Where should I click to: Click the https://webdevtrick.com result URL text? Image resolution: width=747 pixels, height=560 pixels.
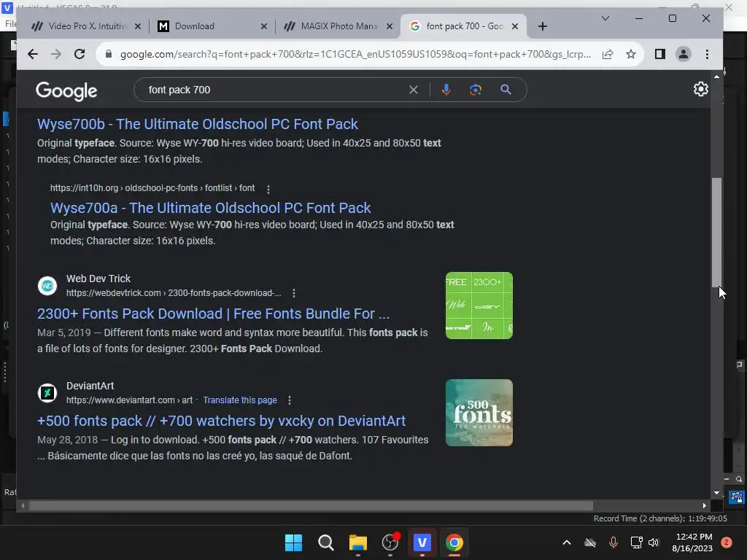174,293
